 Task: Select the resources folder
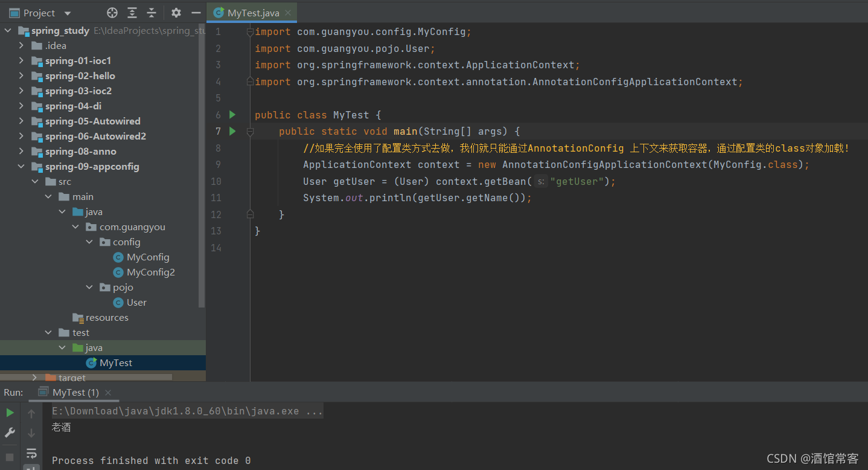point(107,318)
